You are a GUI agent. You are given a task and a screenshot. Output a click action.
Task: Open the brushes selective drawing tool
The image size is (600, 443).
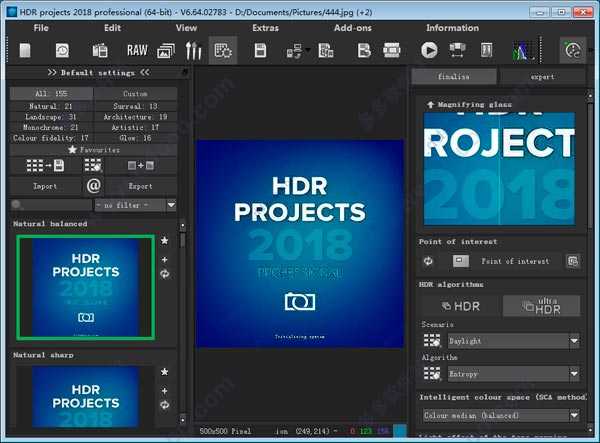[x=194, y=50]
